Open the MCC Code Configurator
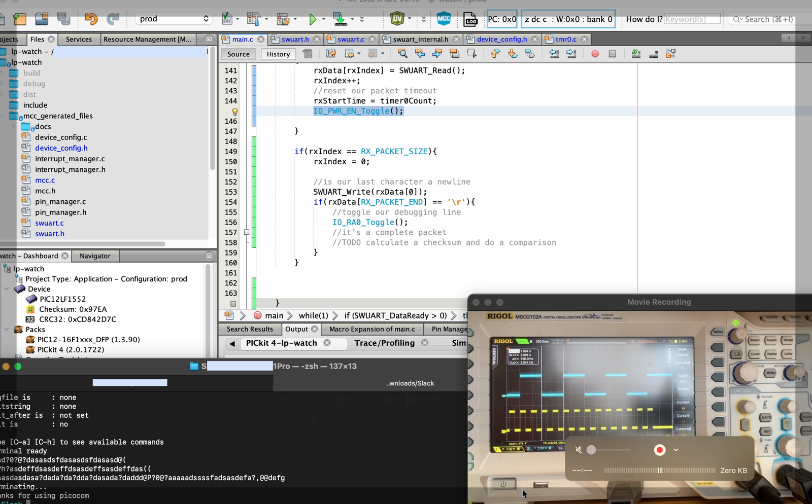This screenshot has height=504, width=812. tap(444, 19)
